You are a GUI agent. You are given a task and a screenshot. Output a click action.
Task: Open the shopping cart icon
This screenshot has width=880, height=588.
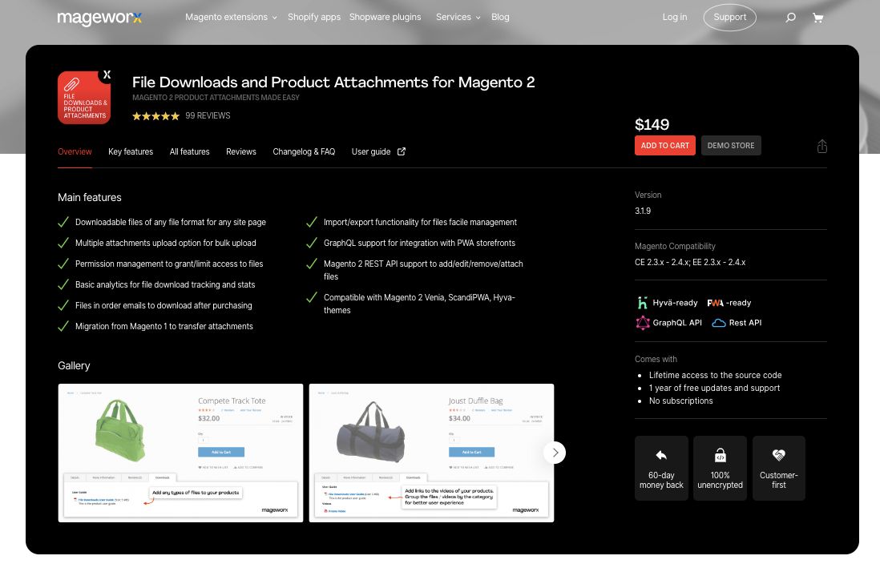(818, 17)
